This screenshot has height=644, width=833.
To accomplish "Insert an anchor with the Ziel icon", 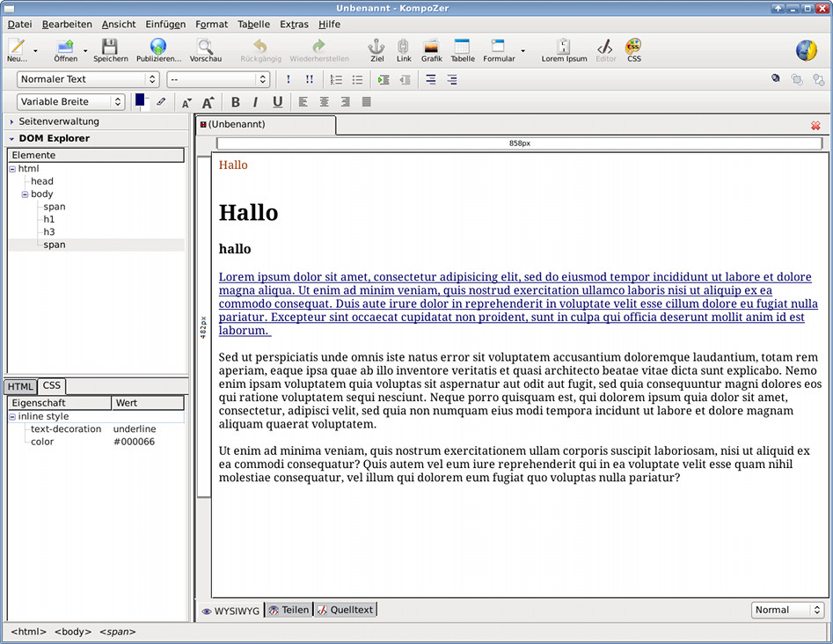I will 376,48.
